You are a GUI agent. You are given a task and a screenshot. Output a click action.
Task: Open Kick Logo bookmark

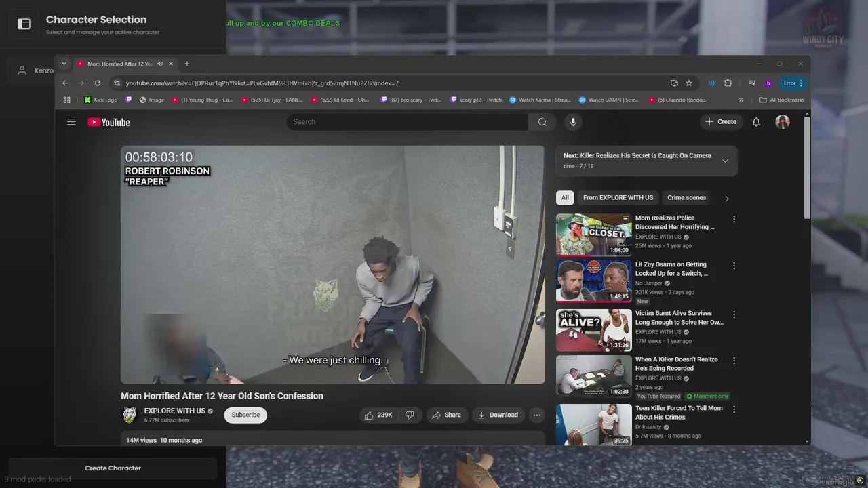tap(100, 100)
